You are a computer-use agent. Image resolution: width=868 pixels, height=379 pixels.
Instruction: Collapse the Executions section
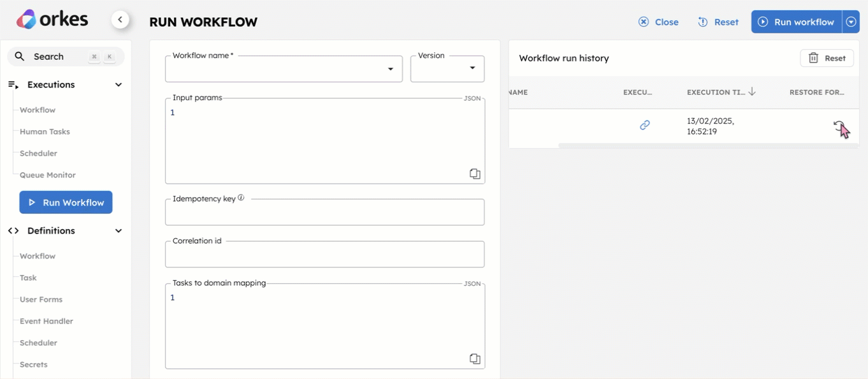pos(119,85)
